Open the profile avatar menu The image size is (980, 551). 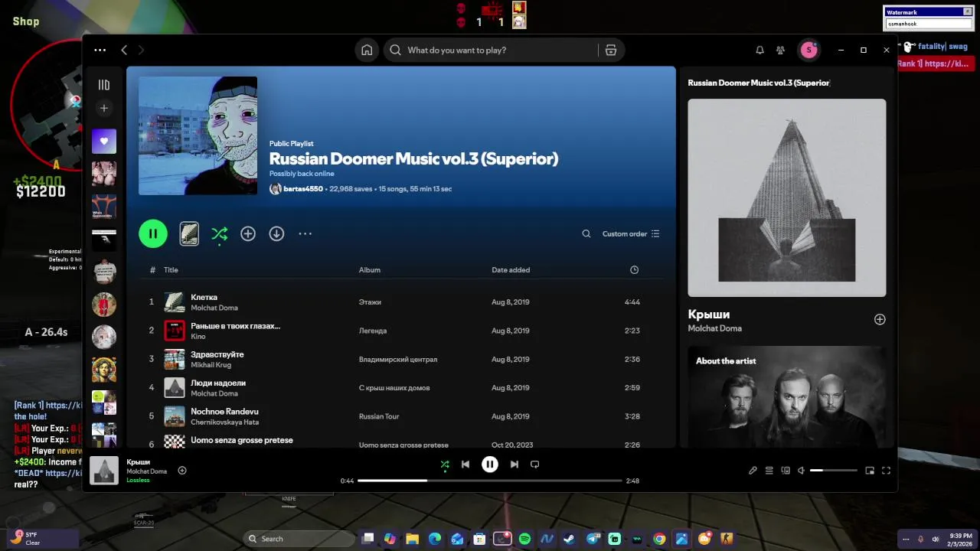[808, 50]
